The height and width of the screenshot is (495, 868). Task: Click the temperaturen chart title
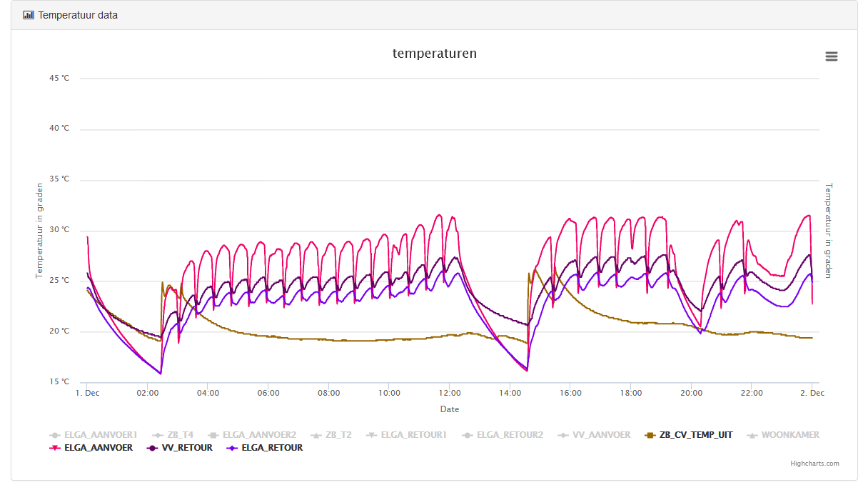tap(434, 54)
